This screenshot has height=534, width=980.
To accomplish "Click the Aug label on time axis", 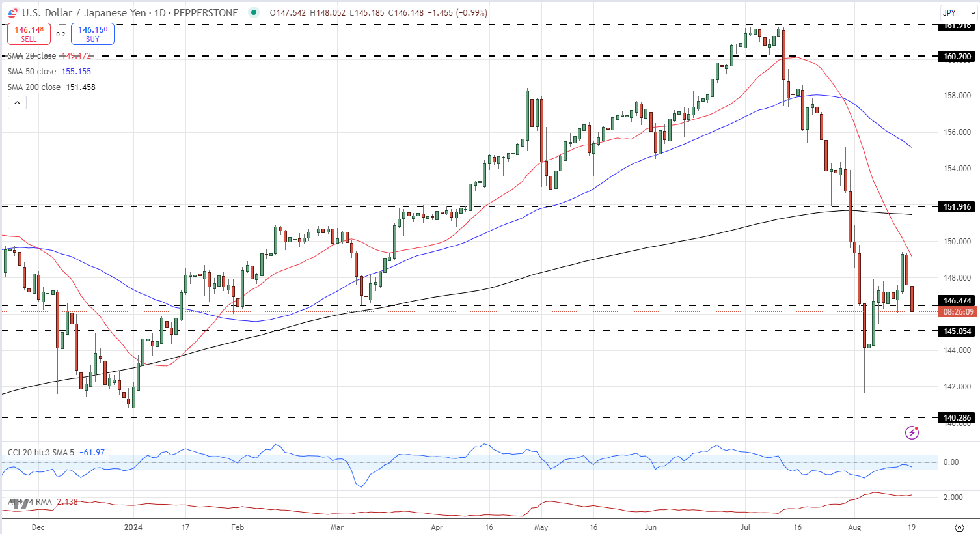I will (x=854, y=527).
